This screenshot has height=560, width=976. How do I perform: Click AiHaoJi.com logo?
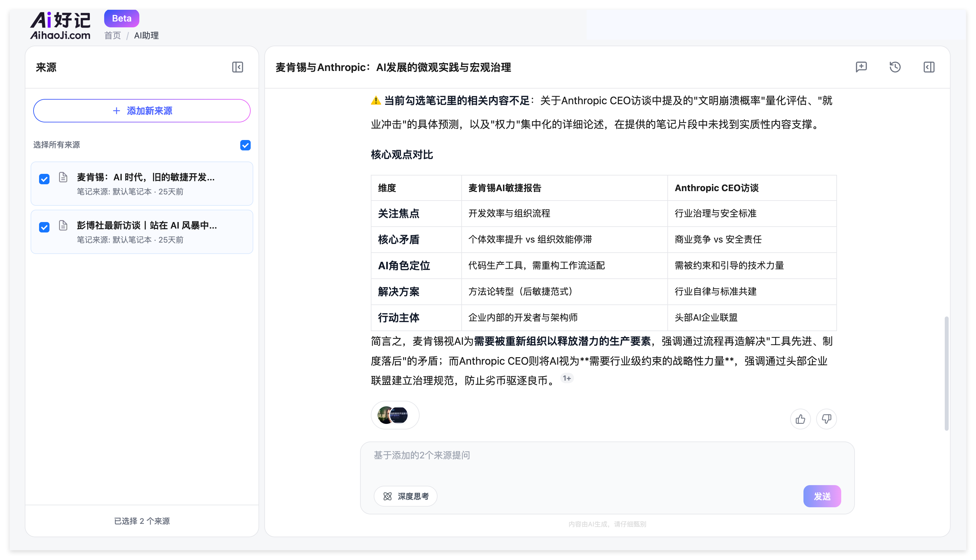(60, 25)
